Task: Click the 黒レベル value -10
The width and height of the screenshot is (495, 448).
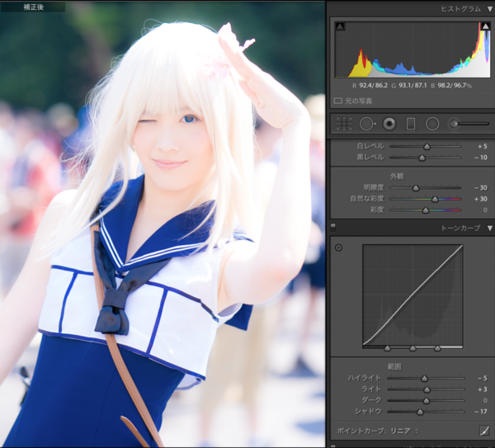Action: pyautogui.click(x=481, y=158)
